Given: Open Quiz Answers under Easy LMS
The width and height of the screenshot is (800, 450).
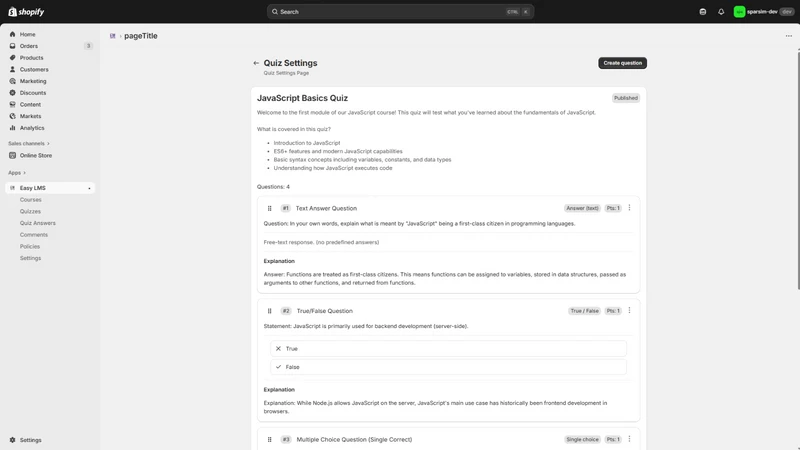Looking at the screenshot, I should 38,223.
